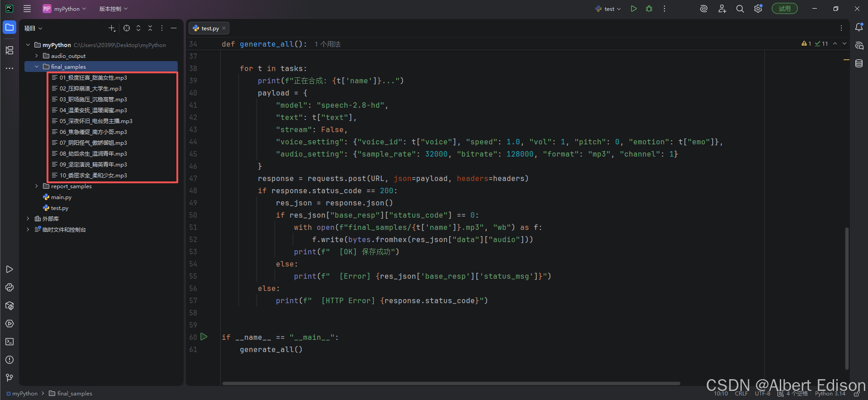
Task: Click the 试用 trial button
Action: coord(785,9)
